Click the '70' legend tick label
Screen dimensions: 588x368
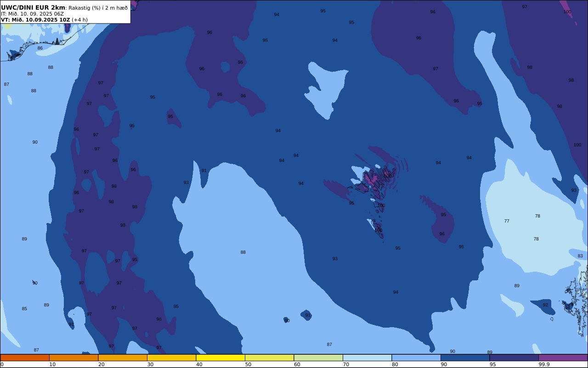(346, 364)
